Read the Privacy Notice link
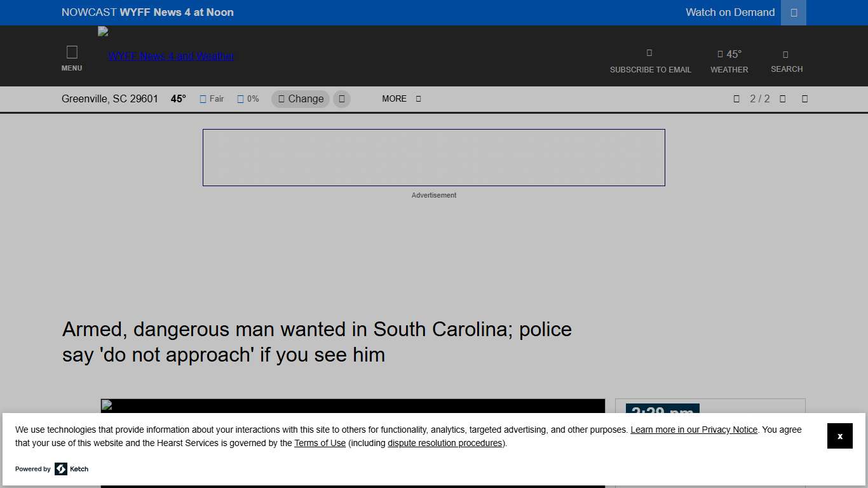Image resolution: width=868 pixels, height=488 pixels. coord(693,430)
